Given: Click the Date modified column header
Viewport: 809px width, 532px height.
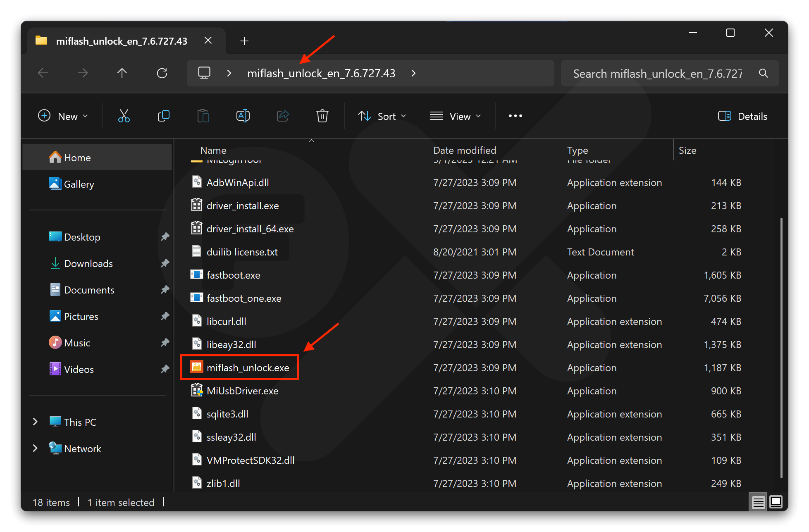Looking at the screenshot, I should 464,150.
